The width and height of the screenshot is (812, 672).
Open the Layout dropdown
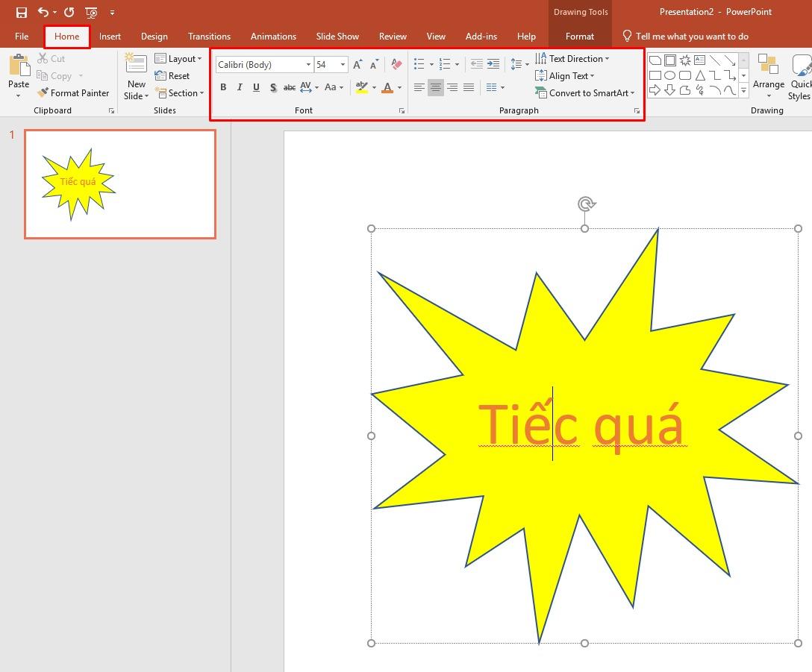click(178, 59)
